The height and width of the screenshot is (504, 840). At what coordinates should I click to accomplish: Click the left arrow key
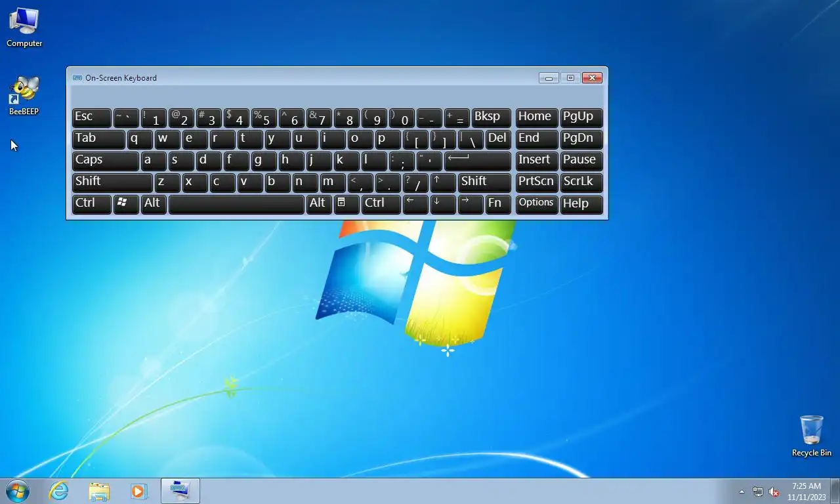click(415, 203)
